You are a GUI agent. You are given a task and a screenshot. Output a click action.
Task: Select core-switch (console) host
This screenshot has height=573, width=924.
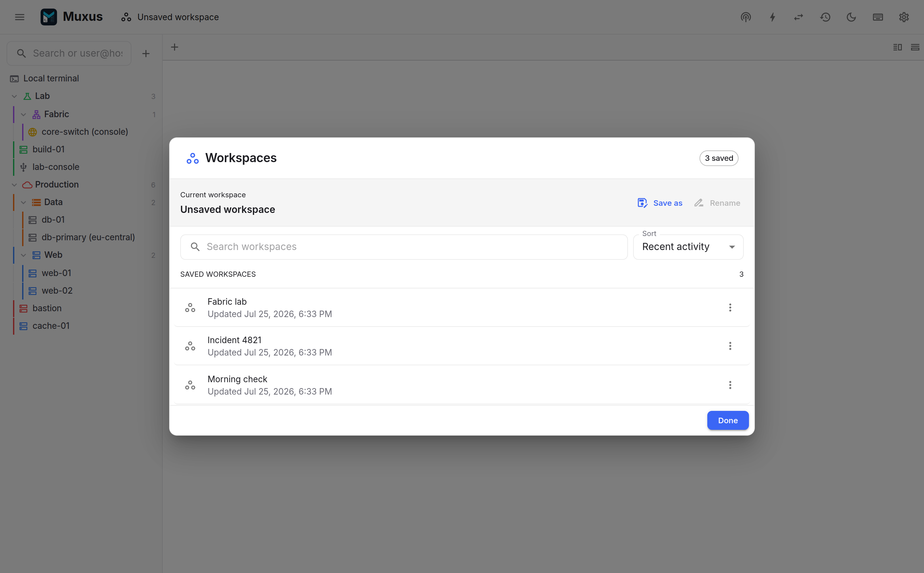[x=85, y=132]
